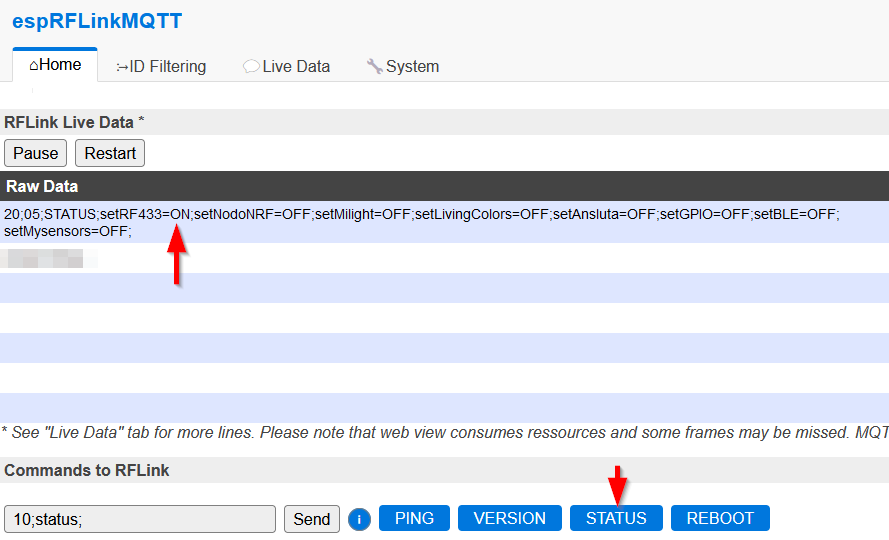Select the STATUS raw data row
Screen dimensions: 889x540
[420, 222]
